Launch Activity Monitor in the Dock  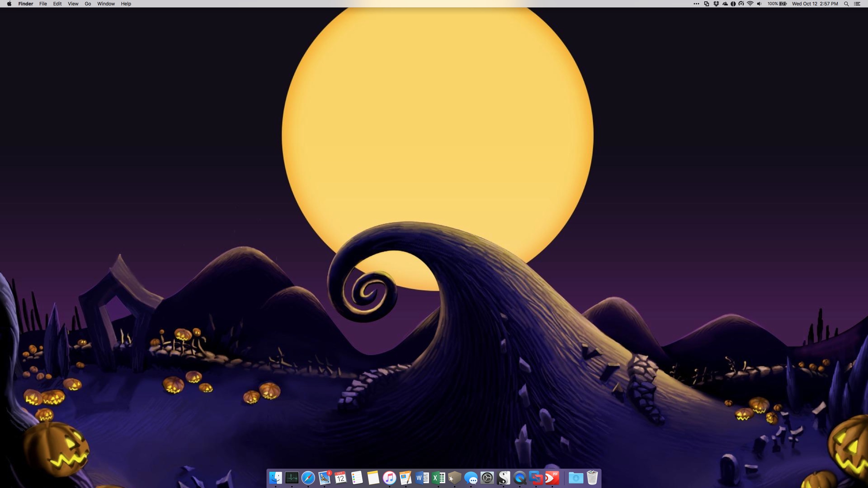point(292,478)
